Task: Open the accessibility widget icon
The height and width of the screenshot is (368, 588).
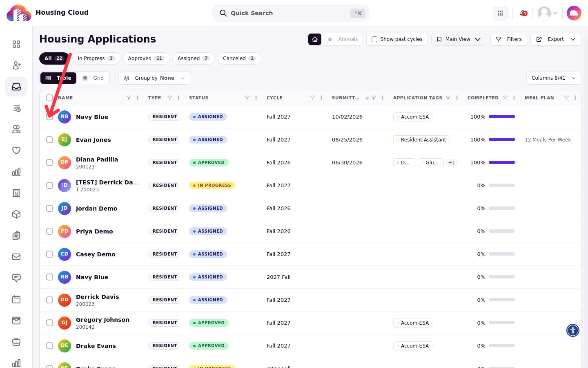Action: (x=573, y=330)
